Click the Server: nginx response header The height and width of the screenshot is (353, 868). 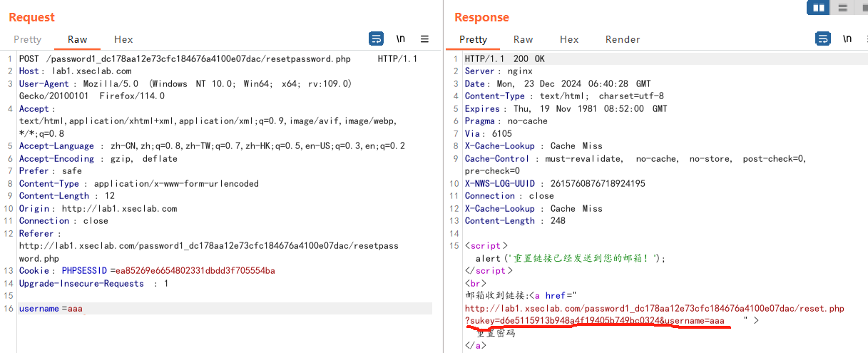499,71
